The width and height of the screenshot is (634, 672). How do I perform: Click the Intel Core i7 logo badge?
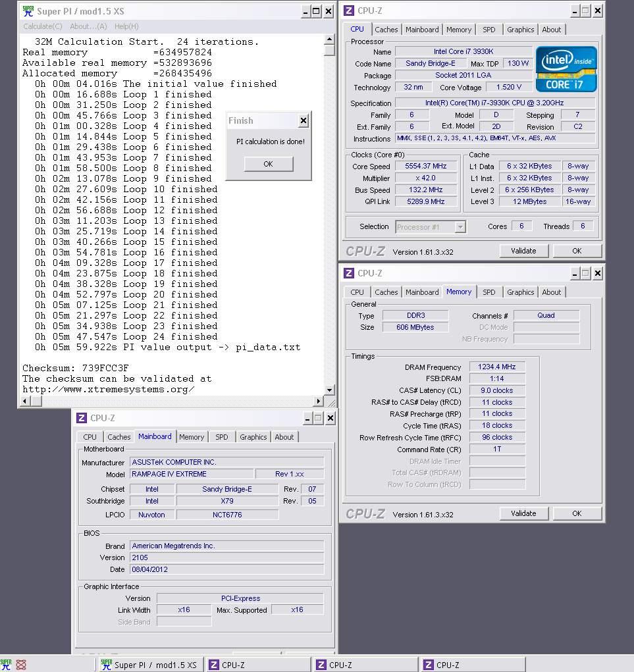[x=566, y=69]
